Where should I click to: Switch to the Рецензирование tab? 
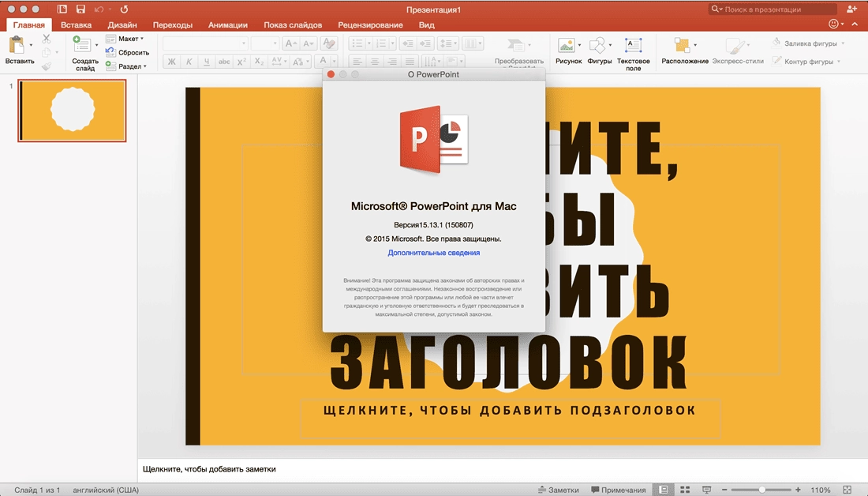click(x=370, y=25)
